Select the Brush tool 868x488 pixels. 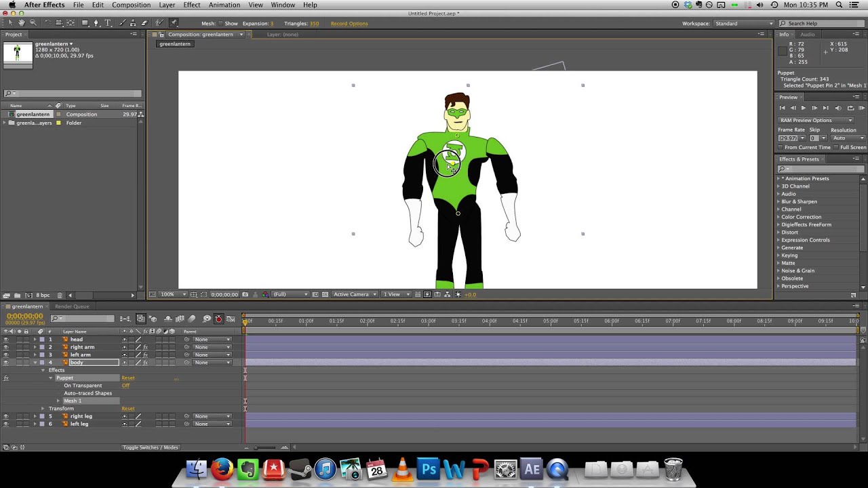point(123,23)
